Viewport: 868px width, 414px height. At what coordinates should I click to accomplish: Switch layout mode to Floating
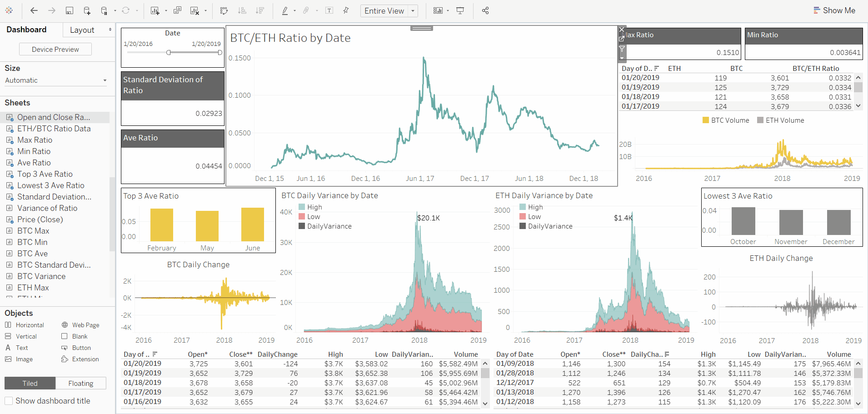pyautogui.click(x=80, y=383)
